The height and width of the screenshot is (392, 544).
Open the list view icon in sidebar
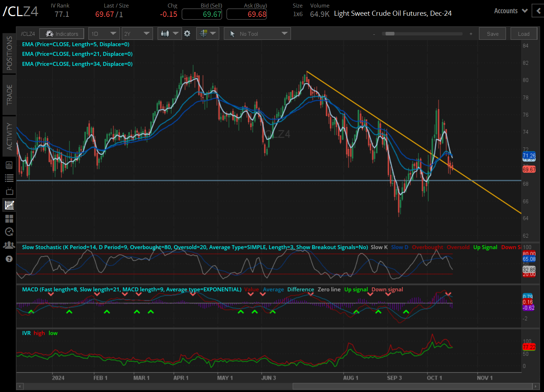click(9, 178)
